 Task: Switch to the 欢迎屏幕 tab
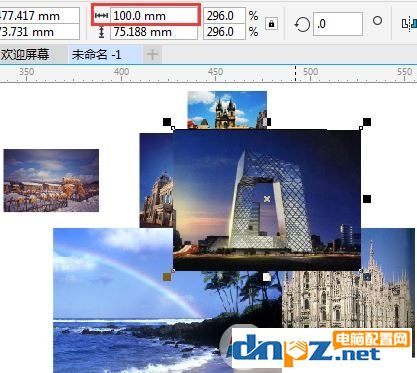33,54
